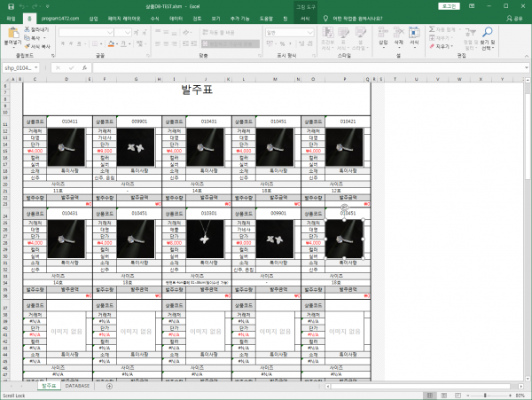The image size is (532, 400).
Task: Open the 수식 (Formulas) ribbon tab
Action: click(x=155, y=17)
